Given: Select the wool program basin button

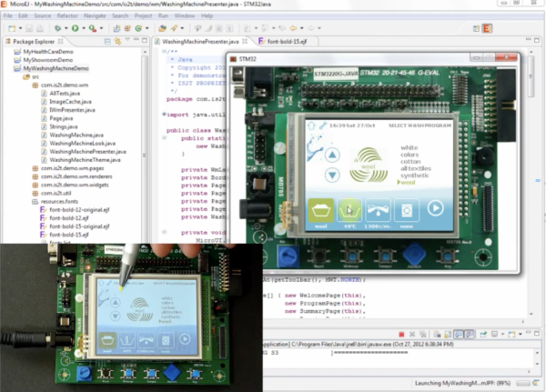Looking at the screenshot, I should pyautogui.click(x=320, y=210).
